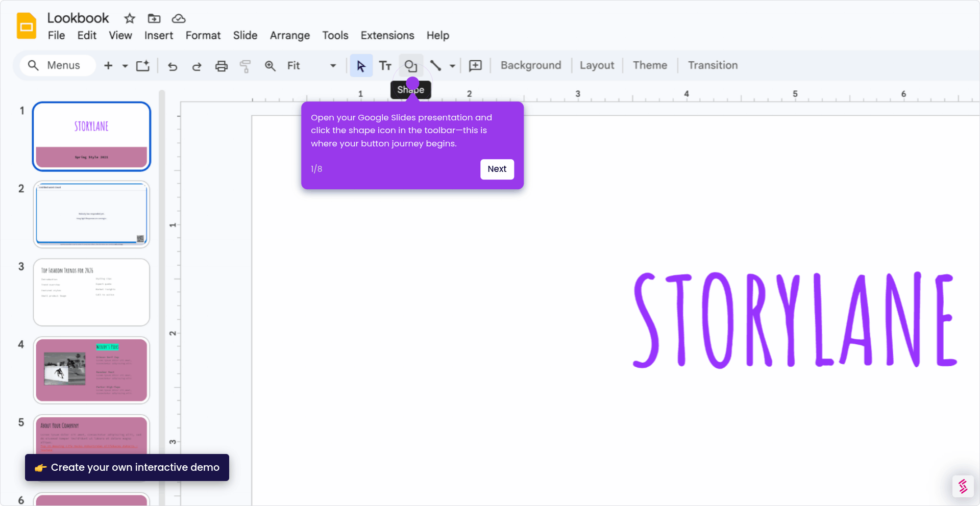This screenshot has height=506, width=980.
Task: Open the Fit zoom level dropdown
Action: 312,65
